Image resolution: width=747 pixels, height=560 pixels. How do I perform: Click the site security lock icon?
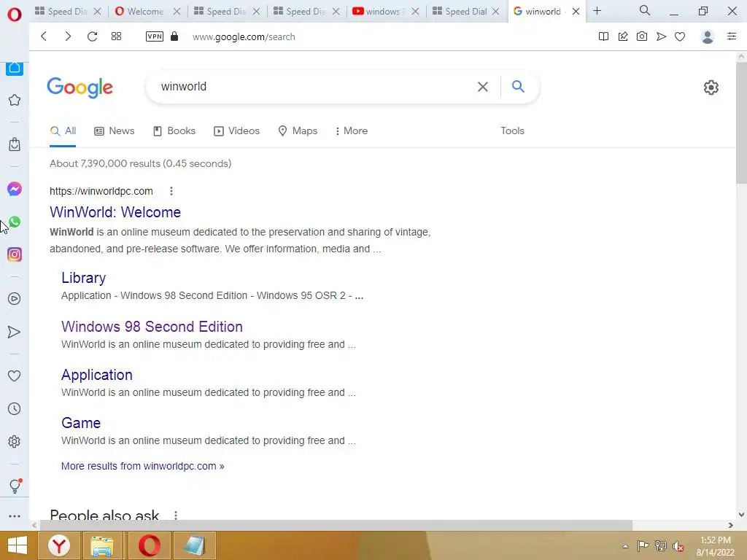pyautogui.click(x=174, y=36)
